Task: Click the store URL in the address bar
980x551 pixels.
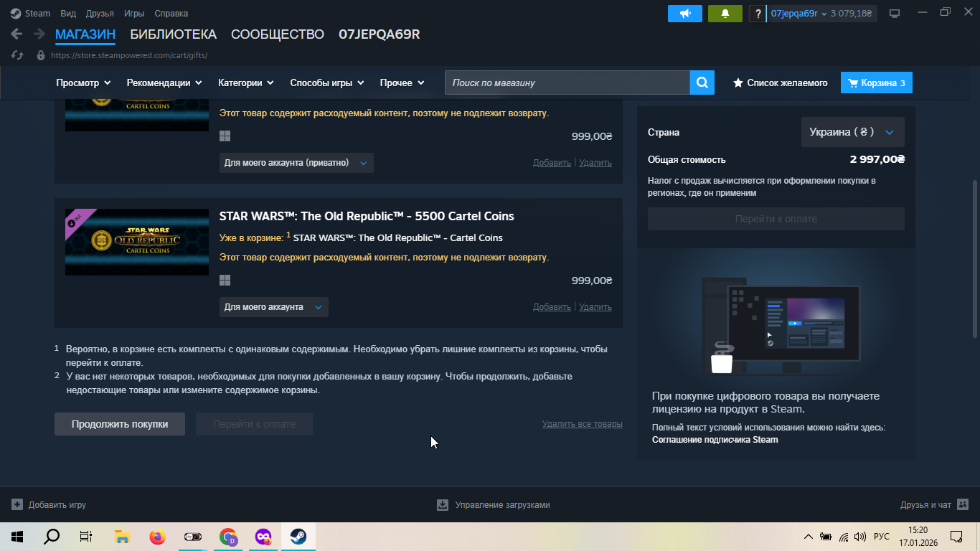Action: 129,55
